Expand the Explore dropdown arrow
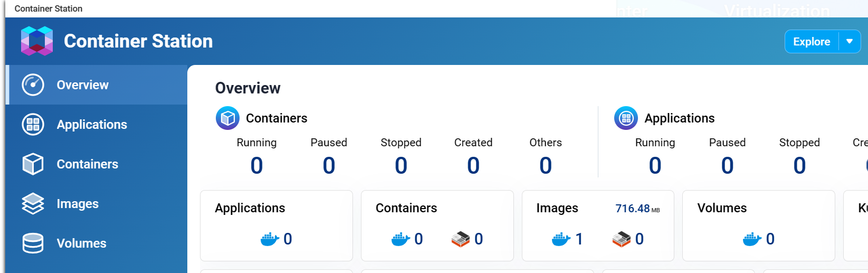Image resolution: width=868 pixels, height=273 pixels. pyautogui.click(x=850, y=42)
